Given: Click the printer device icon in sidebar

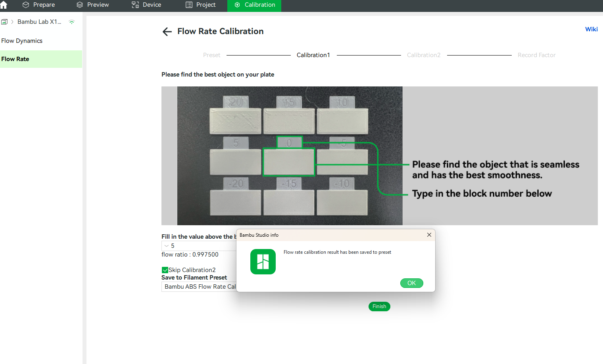Looking at the screenshot, I should (x=4, y=22).
